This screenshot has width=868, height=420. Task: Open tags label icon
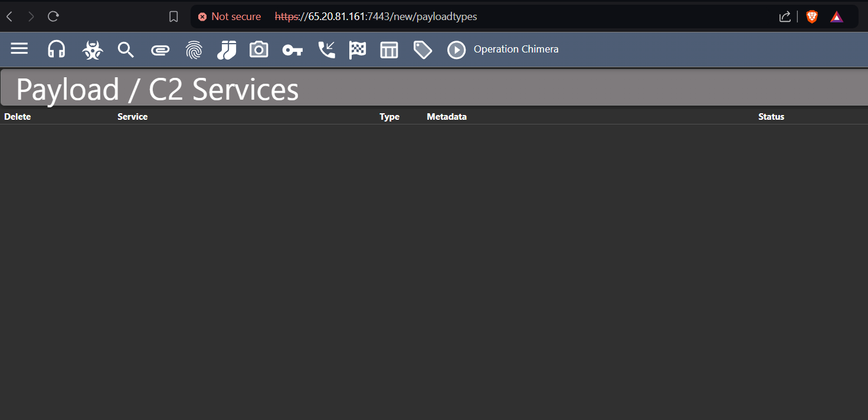(422, 50)
